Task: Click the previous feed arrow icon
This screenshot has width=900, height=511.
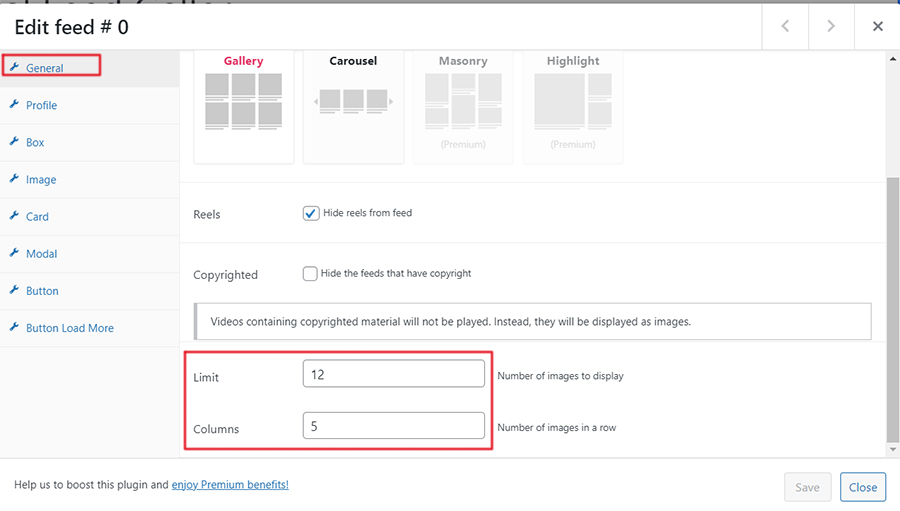Action: tap(785, 26)
